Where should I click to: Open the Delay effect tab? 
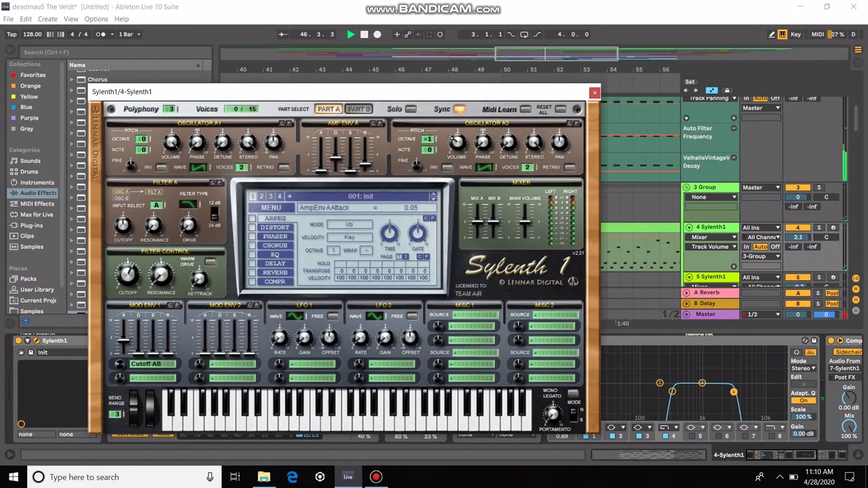[x=275, y=264]
